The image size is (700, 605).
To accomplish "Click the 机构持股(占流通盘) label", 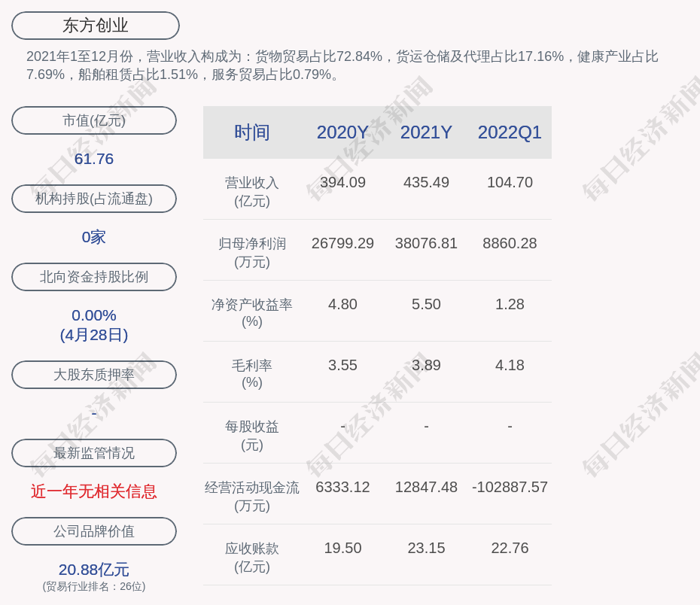I will (94, 199).
